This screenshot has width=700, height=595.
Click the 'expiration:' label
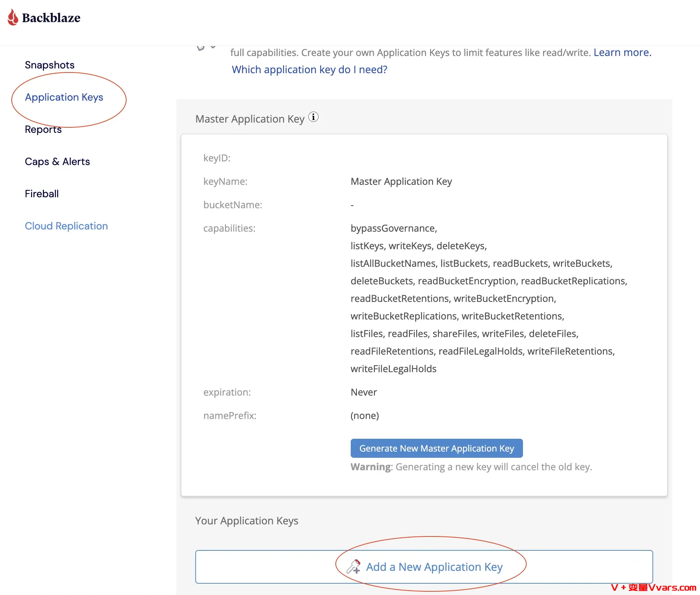tap(227, 392)
